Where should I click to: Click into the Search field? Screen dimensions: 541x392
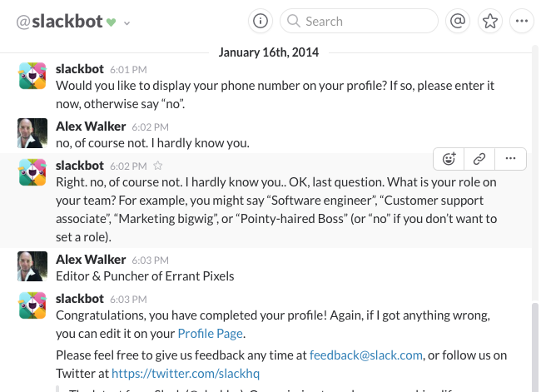[366, 21]
